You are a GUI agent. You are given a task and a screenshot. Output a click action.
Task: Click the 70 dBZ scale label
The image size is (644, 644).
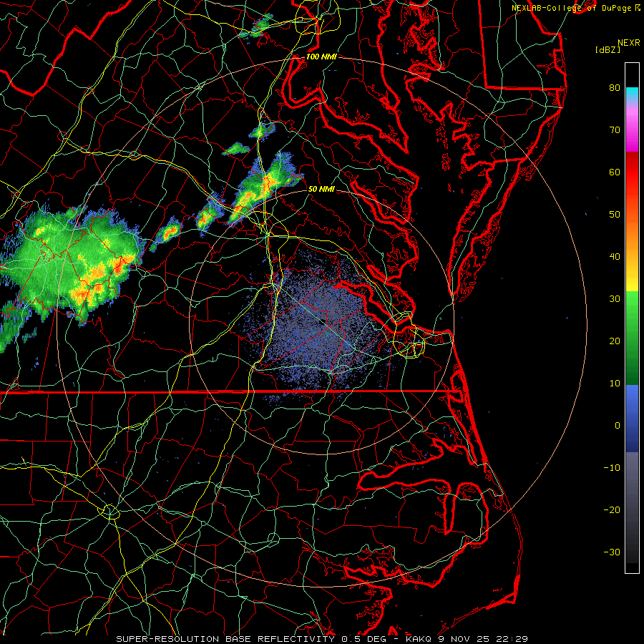[615, 130]
